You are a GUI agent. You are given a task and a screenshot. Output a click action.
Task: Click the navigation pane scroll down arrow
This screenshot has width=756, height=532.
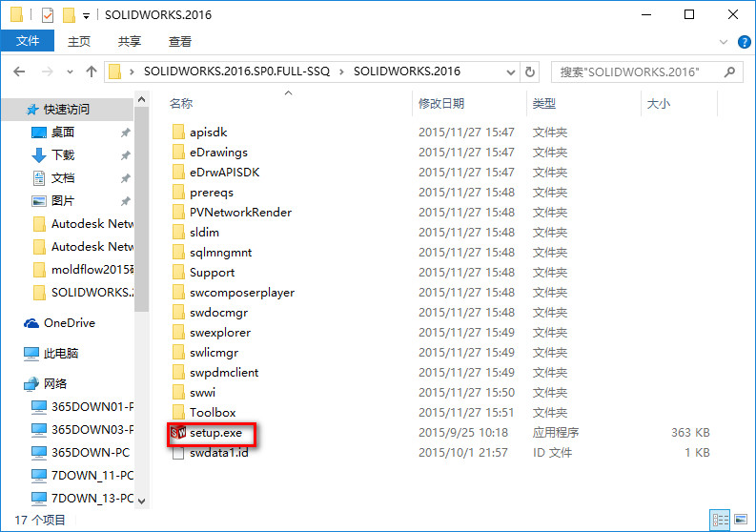coord(142,501)
